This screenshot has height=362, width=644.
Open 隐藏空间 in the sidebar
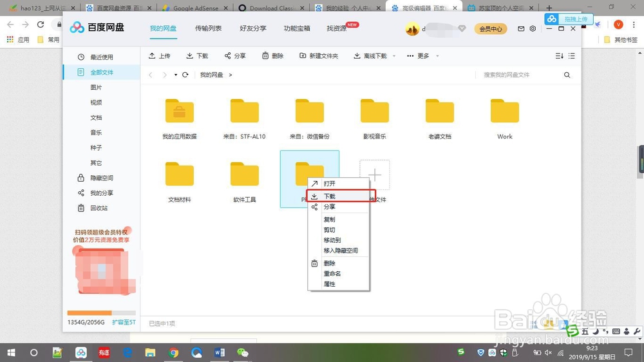(x=102, y=178)
